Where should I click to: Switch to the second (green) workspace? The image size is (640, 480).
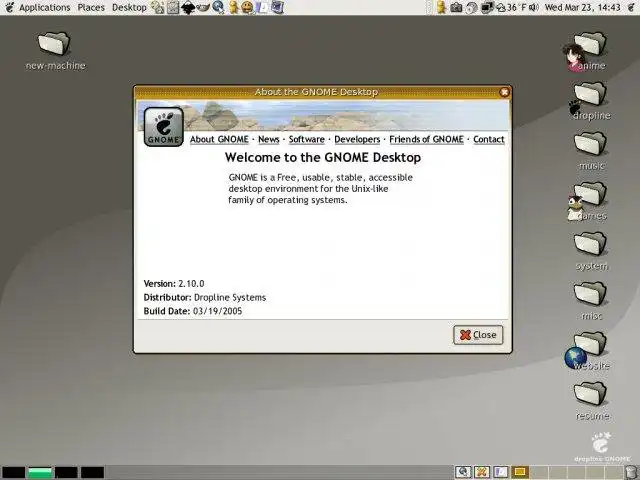[40, 473]
